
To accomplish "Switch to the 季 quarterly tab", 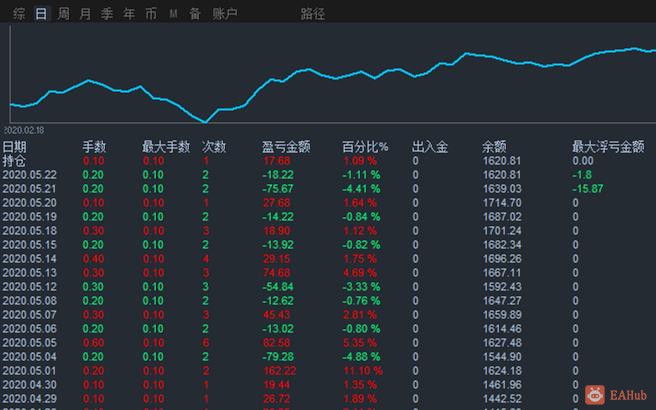I will click(107, 14).
